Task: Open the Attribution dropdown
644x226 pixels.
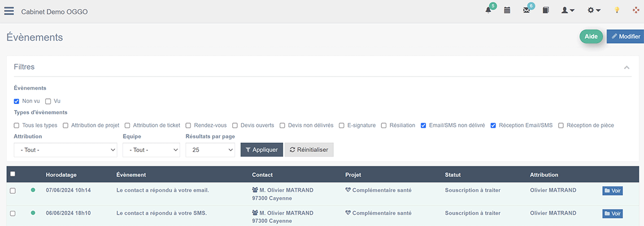Action: pyautogui.click(x=65, y=150)
